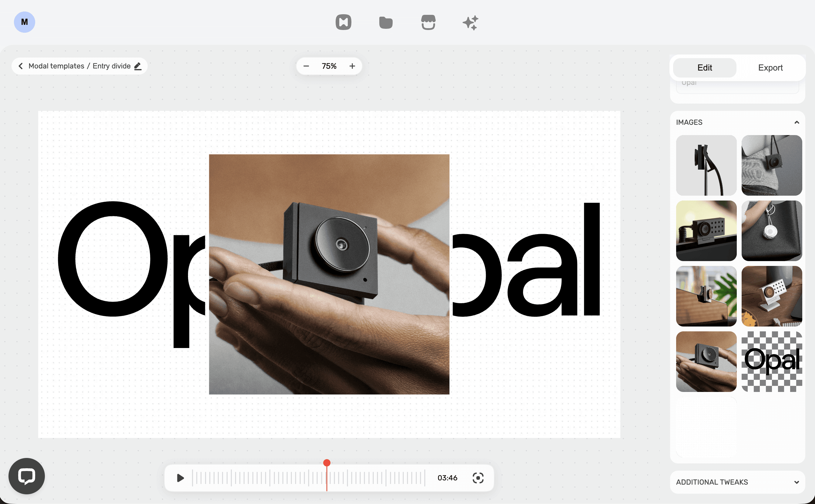Select the Opal logo checkered thumbnail

[x=771, y=361]
